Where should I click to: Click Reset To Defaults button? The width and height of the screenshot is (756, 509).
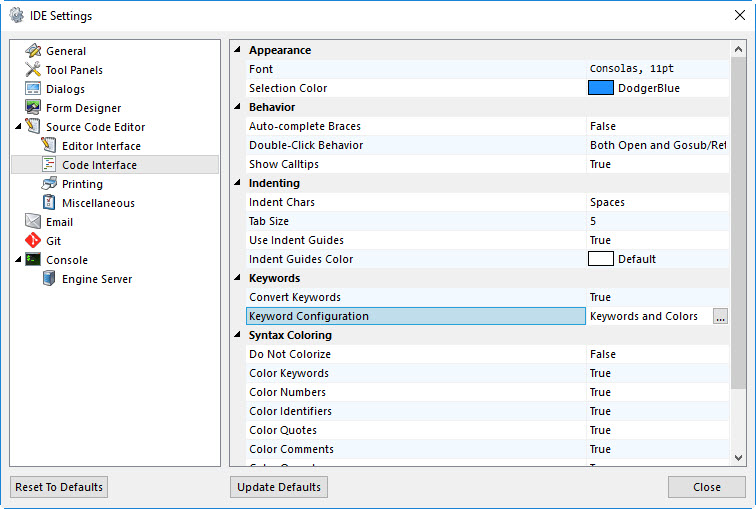pos(59,487)
